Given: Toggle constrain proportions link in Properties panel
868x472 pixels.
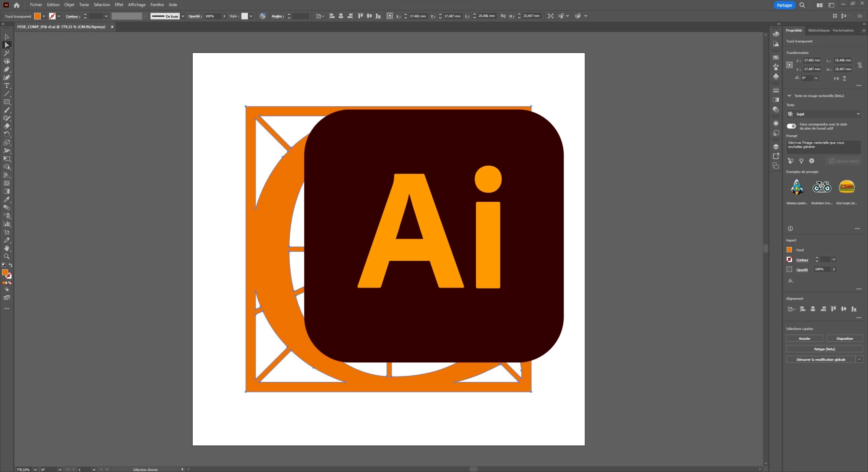Looking at the screenshot, I should 860,65.
